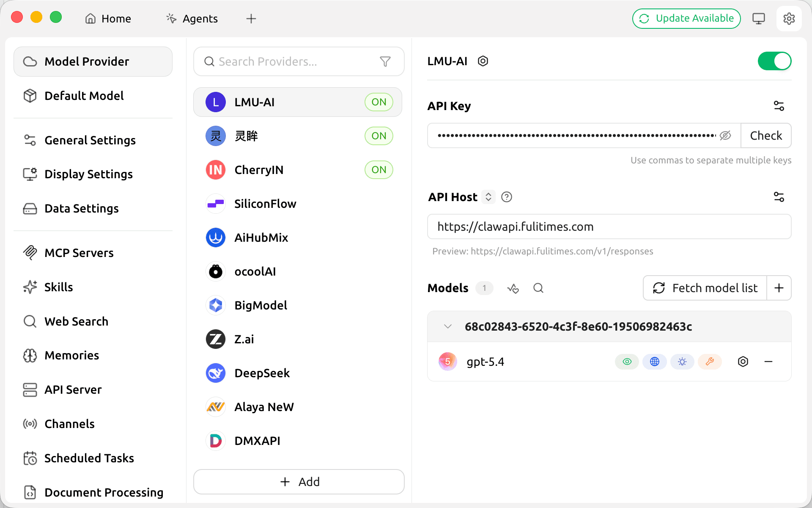The width and height of the screenshot is (812, 508).
Task: Open Channels settings
Action: pyautogui.click(x=93, y=424)
